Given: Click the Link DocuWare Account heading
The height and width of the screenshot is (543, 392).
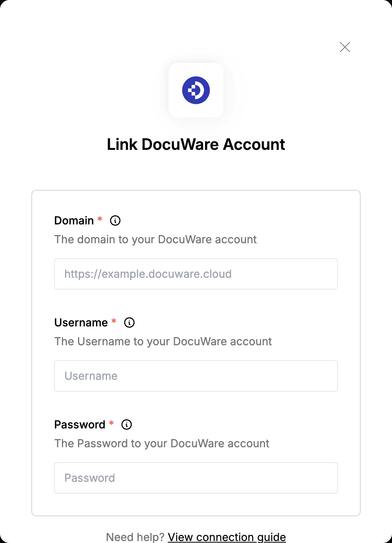Looking at the screenshot, I should (196, 144).
